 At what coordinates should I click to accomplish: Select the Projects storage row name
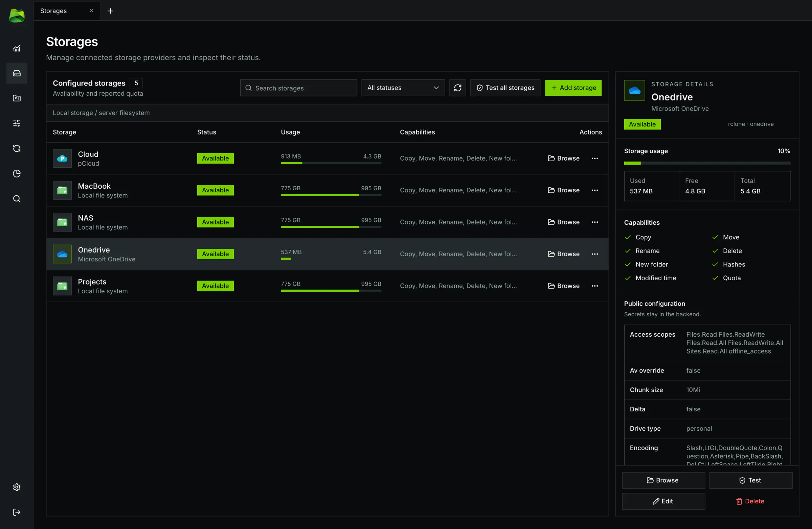click(92, 282)
